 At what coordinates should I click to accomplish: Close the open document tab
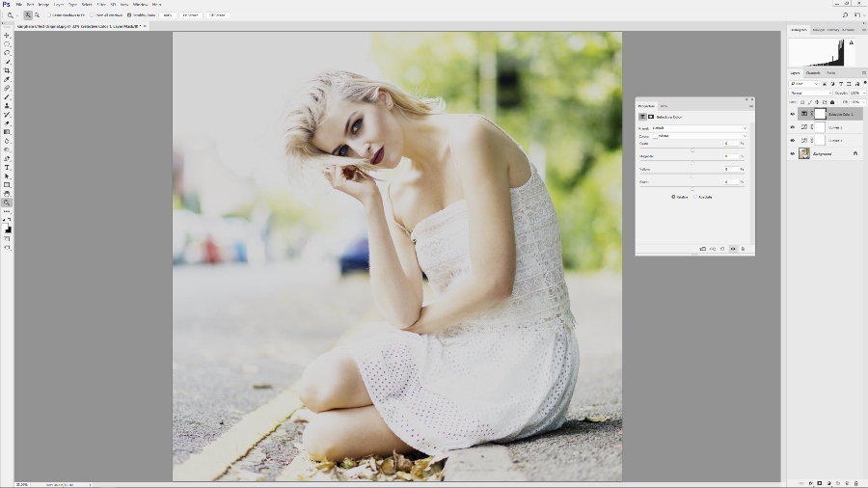145,26
